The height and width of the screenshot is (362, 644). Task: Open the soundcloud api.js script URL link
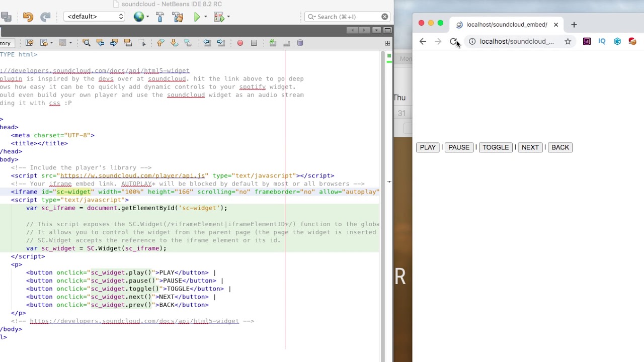[132, 175]
